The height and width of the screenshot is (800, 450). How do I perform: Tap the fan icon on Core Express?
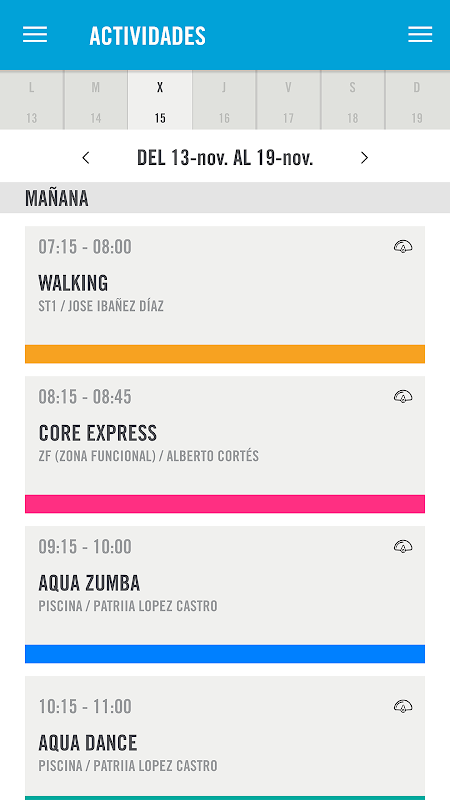(403, 396)
